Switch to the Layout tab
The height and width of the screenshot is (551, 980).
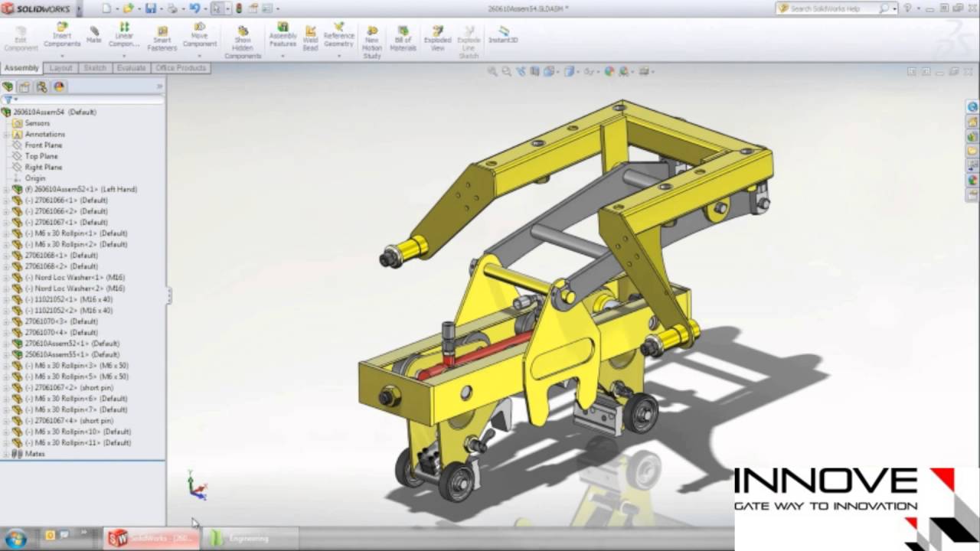click(x=60, y=68)
